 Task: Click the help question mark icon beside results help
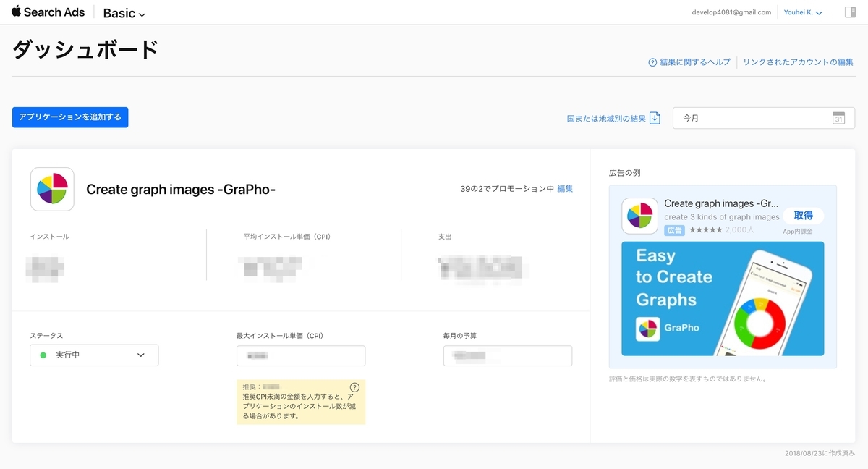[652, 62]
